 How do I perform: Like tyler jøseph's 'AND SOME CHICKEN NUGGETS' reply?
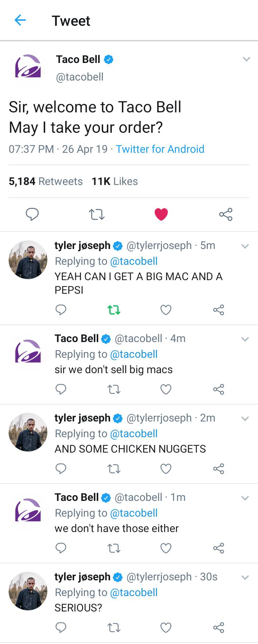pos(166,469)
